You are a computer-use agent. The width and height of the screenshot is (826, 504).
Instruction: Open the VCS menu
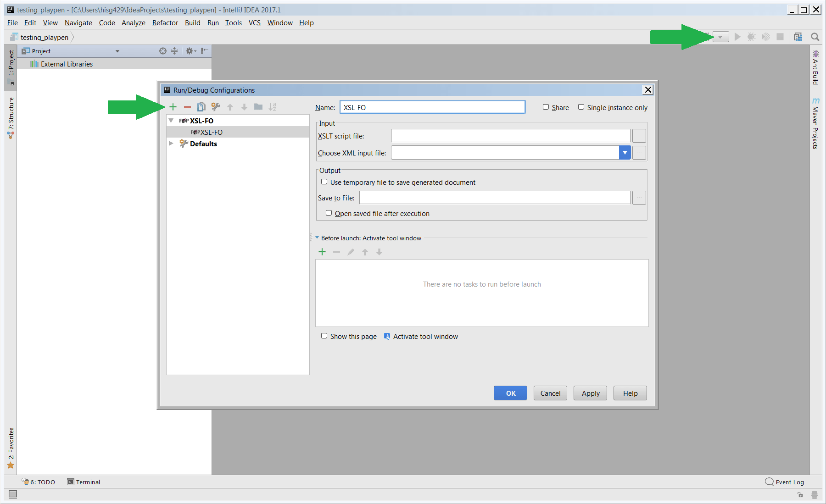(x=255, y=23)
